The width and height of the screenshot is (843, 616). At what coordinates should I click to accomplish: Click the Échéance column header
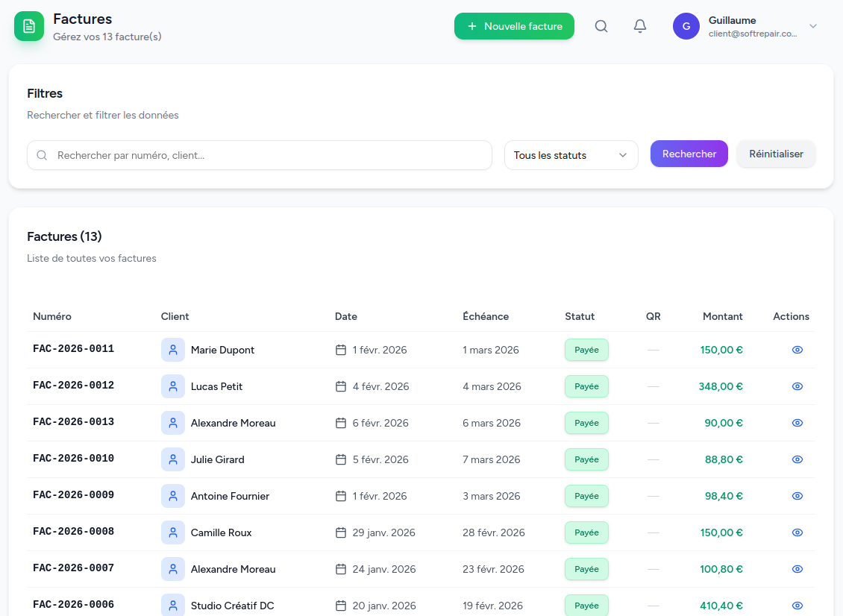click(486, 316)
